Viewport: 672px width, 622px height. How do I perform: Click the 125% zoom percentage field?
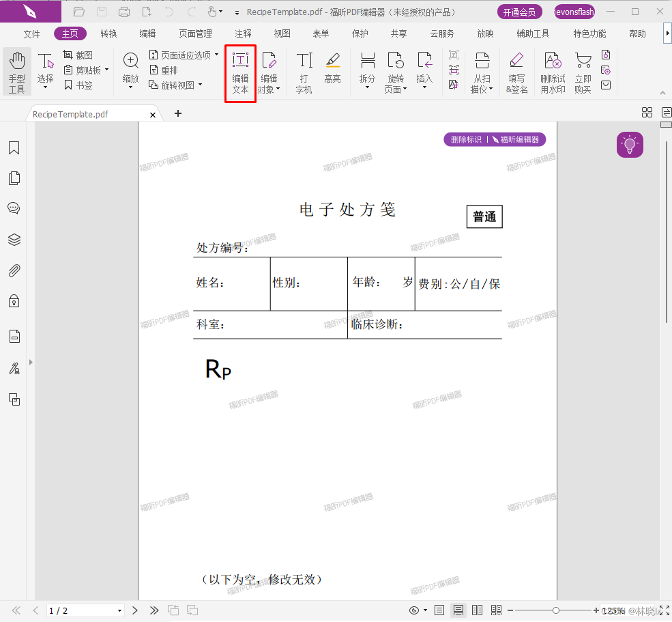tap(613, 610)
